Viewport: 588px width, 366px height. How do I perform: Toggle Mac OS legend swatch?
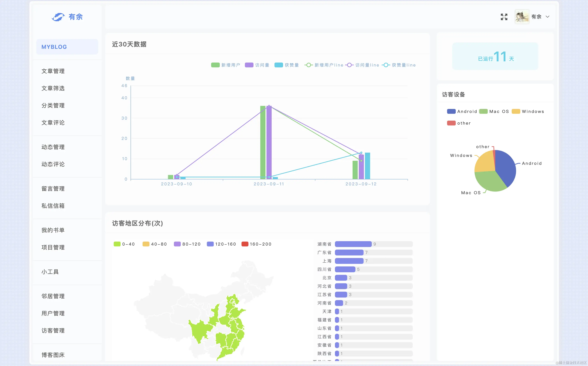[x=483, y=111]
